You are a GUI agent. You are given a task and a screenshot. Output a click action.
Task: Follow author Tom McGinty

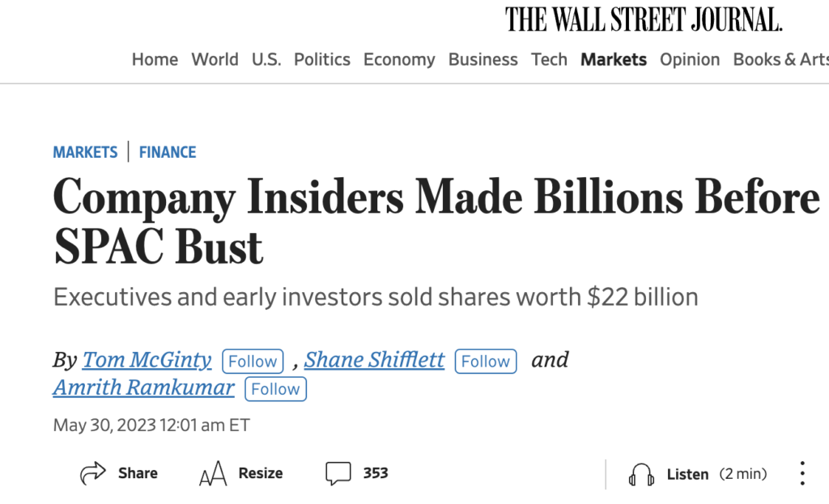[x=253, y=361]
